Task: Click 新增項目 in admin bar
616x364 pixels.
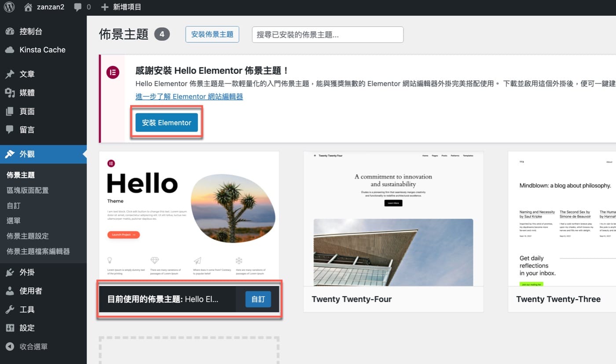Action: tap(127, 7)
